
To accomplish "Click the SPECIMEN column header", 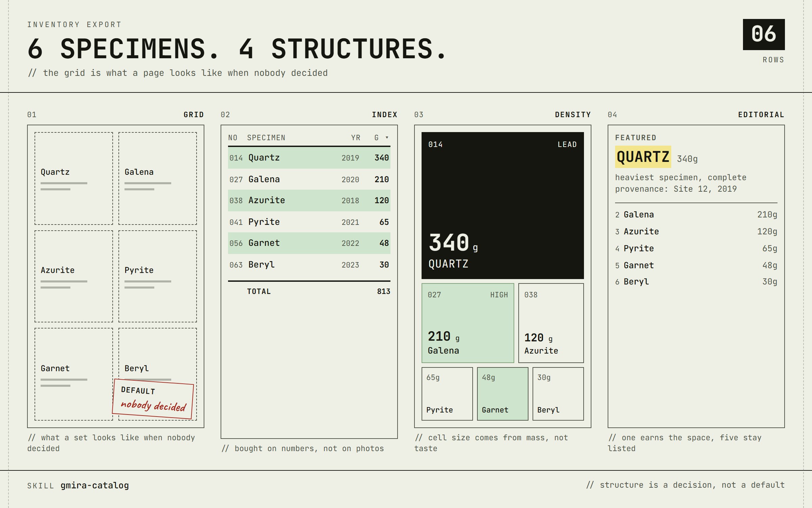I will tap(266, 137).
